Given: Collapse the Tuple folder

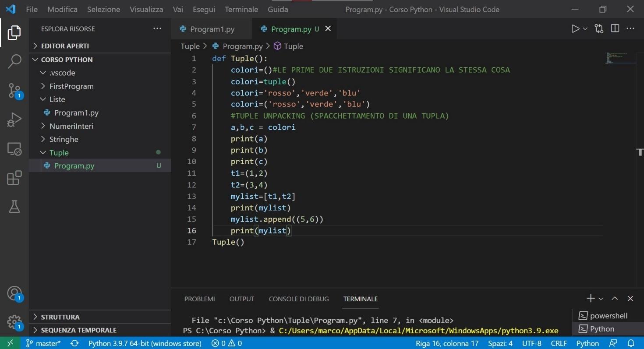Looking at the screenshot, I should 100,152.
